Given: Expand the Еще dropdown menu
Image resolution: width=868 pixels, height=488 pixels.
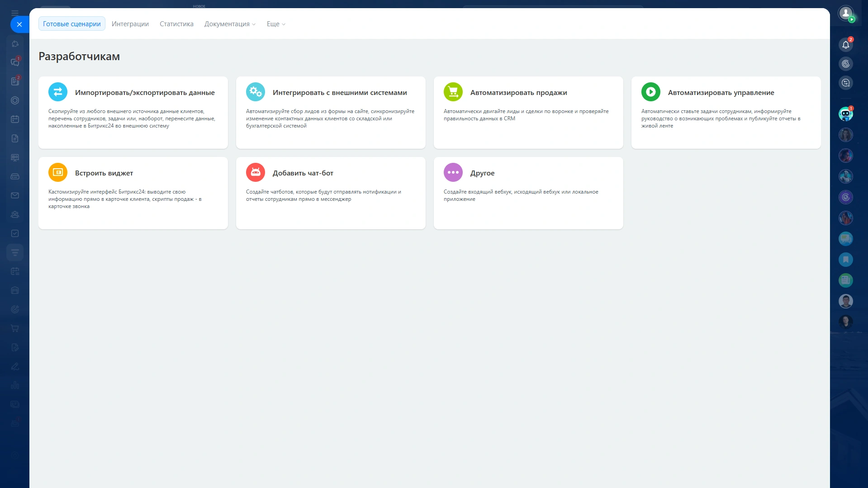Looking at the screenshot, I should 276,24.
